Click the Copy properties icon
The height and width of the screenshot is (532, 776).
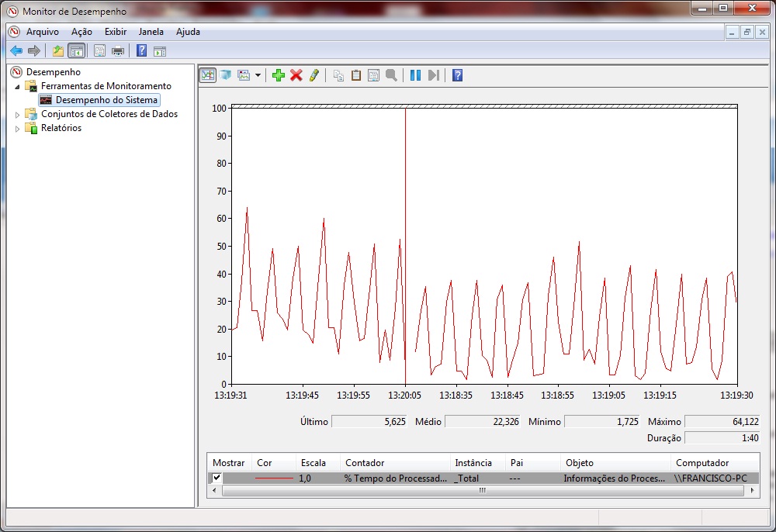click(338, 76)
